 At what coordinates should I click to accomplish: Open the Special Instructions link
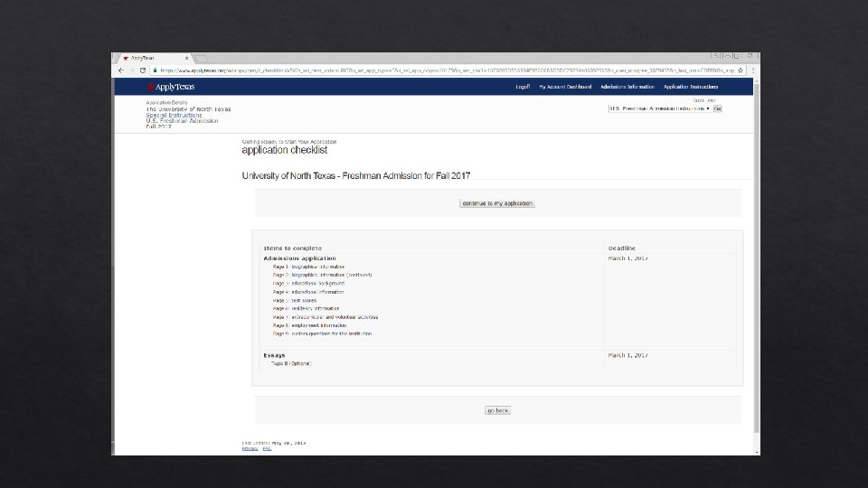click(174, 115)
